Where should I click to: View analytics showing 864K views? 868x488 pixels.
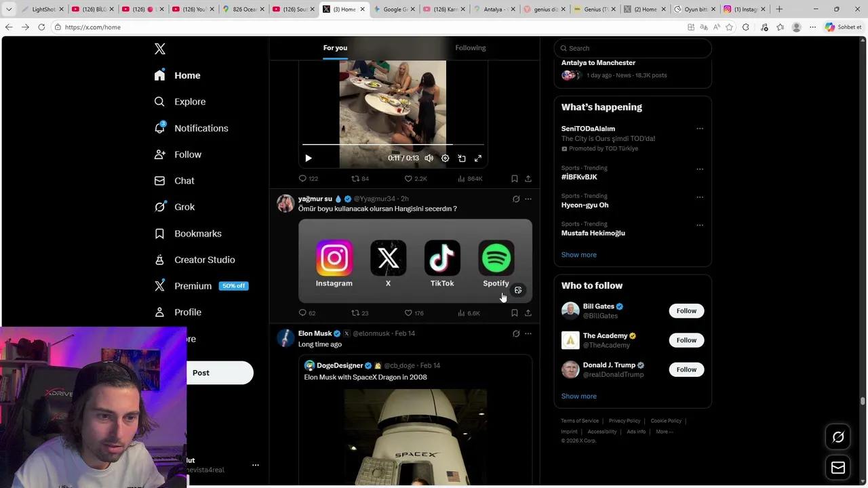pos(469,179)
